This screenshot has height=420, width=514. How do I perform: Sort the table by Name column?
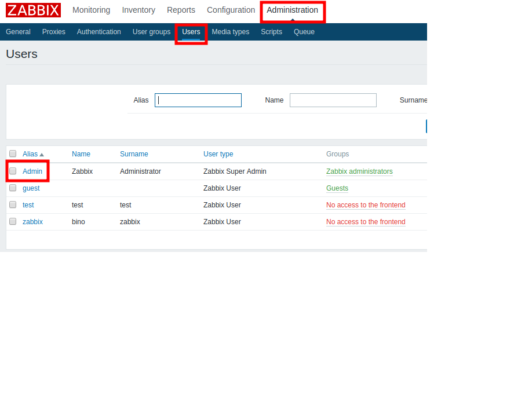[x=81, y=154]
